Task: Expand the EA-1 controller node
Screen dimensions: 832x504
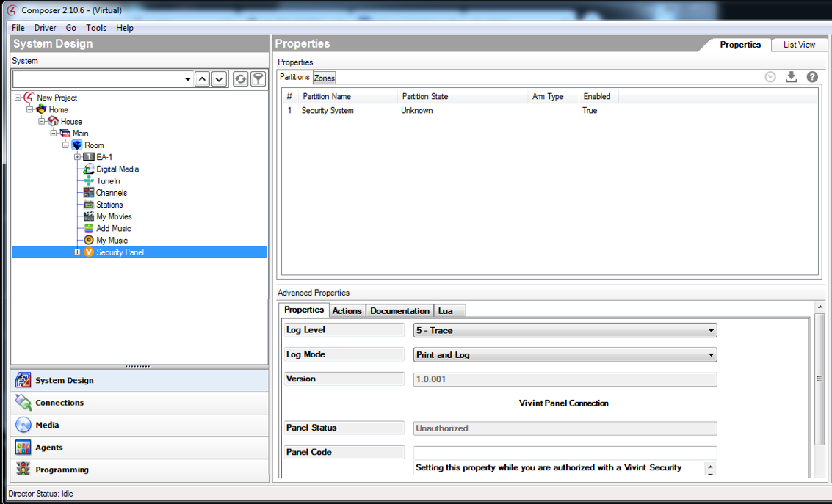Action: coord(77,157)
